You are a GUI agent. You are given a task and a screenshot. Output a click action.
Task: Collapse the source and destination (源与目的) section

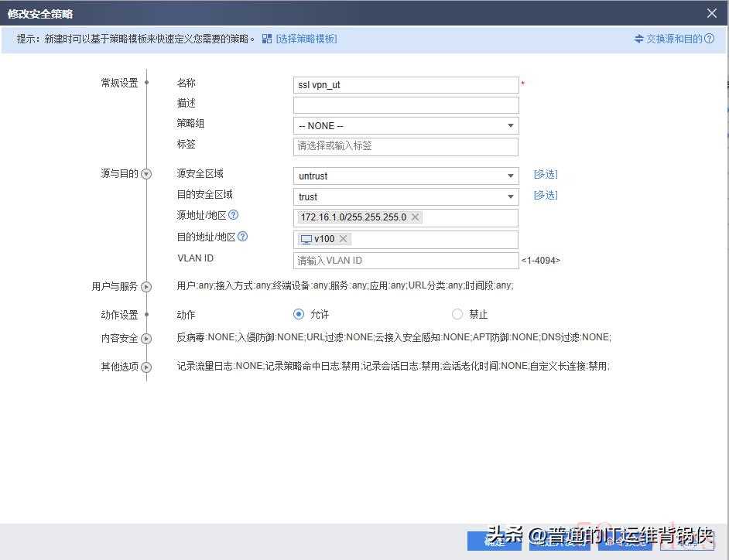pos(146,174)
